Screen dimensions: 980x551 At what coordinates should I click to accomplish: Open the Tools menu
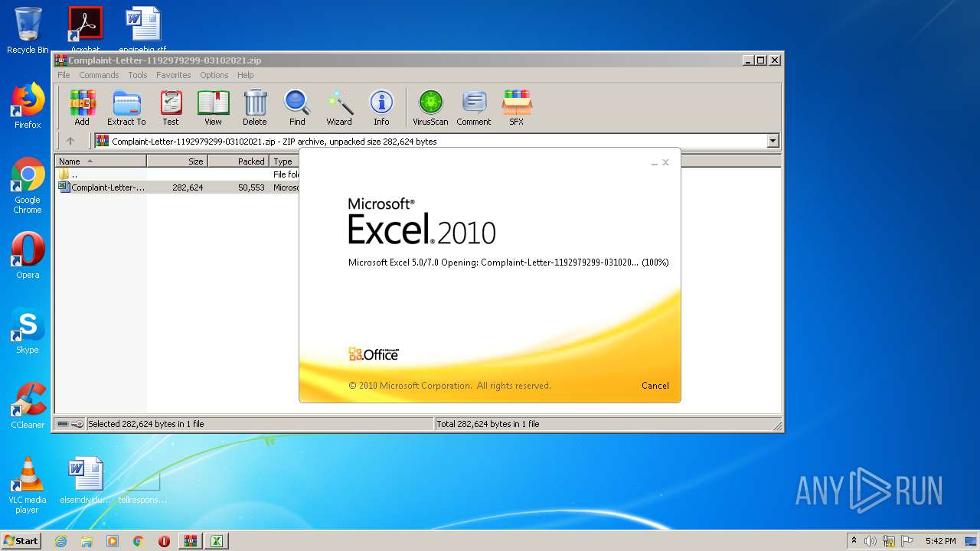click(138, 75)
